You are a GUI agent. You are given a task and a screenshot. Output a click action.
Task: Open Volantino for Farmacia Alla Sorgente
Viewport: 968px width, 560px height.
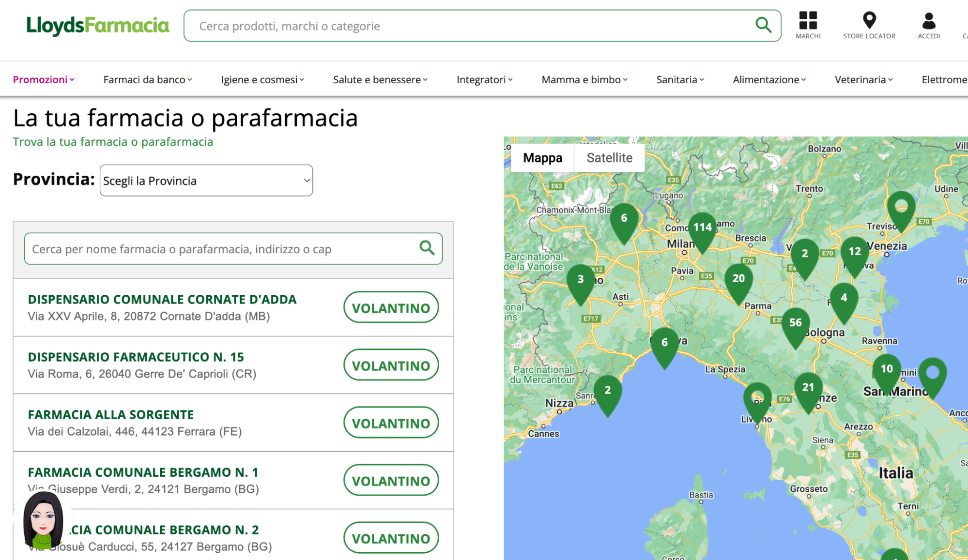(x=391, y=423)
